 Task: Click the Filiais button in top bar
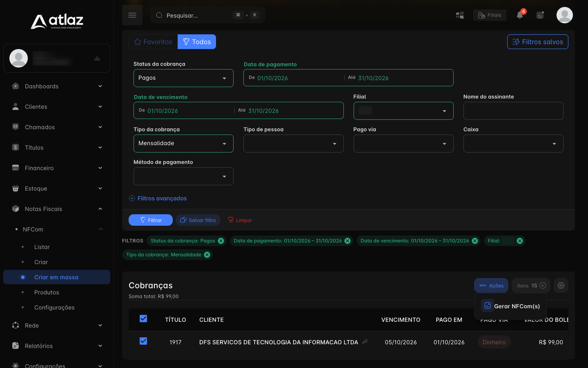[490, 15]
